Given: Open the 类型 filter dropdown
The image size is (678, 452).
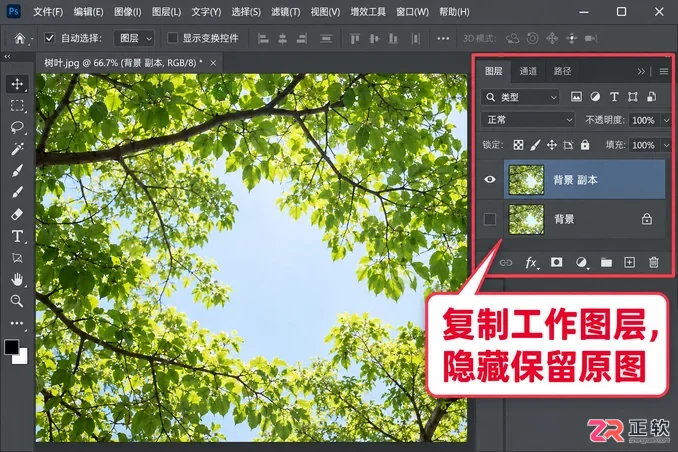Looking at the screenshot, I should [x=520, y=97].
